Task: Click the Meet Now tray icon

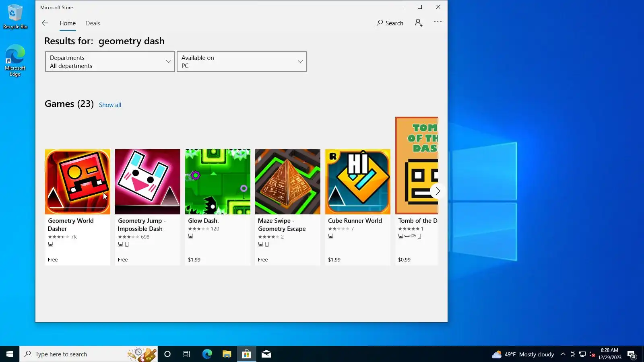Action: (x=573, y=354)
